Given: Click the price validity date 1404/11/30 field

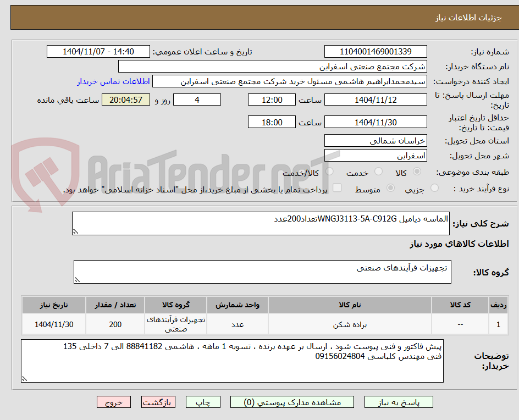Looking at the screenshot, I should click(376, 122).
